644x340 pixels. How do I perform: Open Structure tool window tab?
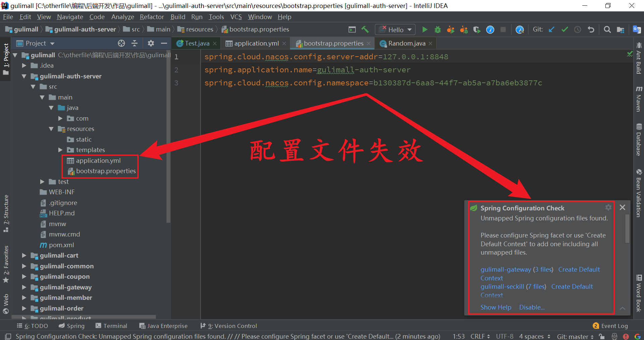point(6,213)
